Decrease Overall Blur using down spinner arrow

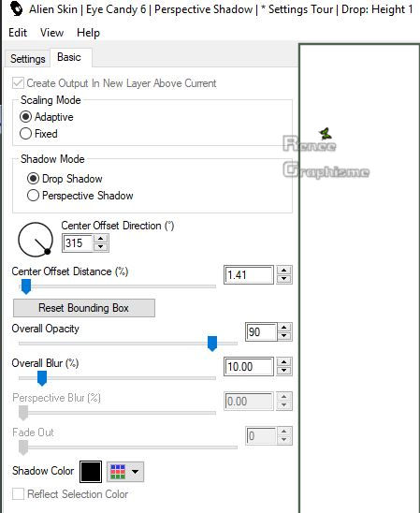tap(283, 371)
